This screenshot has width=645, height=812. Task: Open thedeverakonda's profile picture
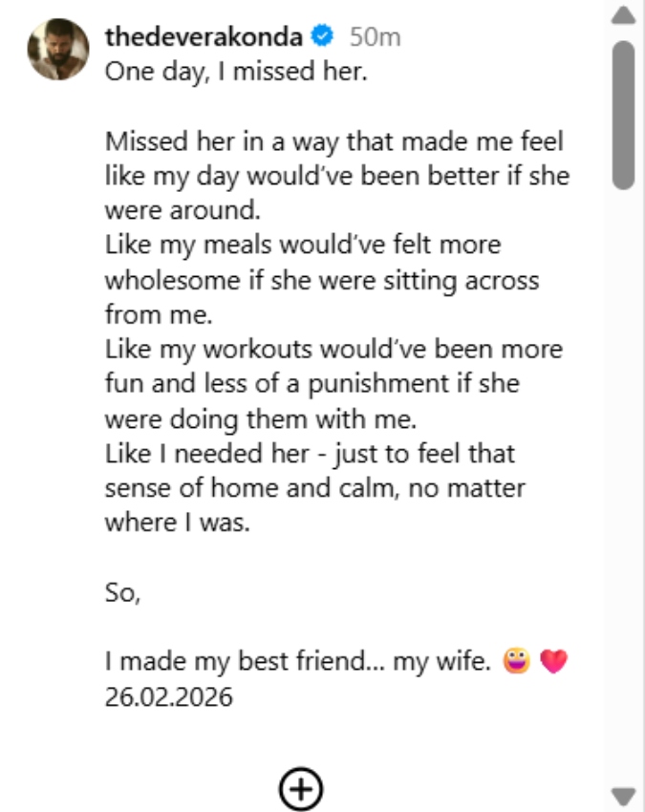(58, 49)
